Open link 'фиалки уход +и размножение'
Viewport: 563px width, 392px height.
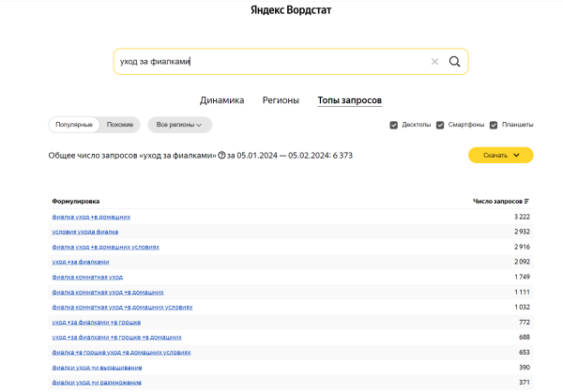point(97,383)
